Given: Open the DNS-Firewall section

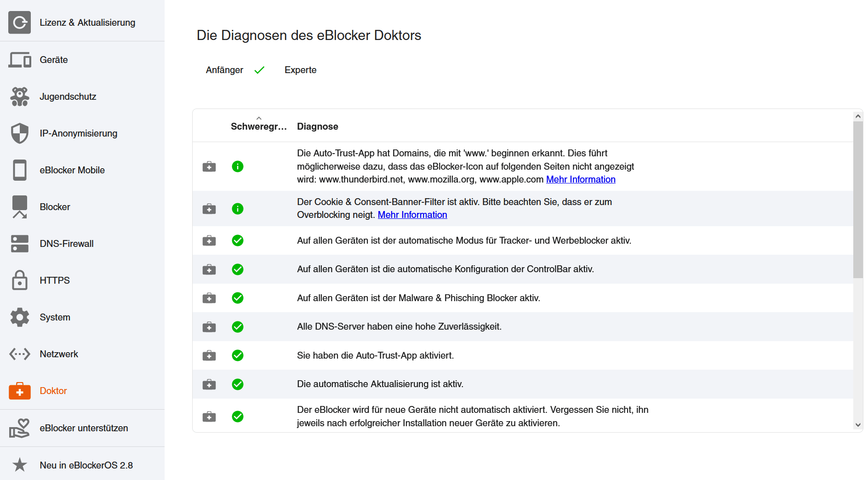Looking at the screenshot, I should [x=67, y=244].
